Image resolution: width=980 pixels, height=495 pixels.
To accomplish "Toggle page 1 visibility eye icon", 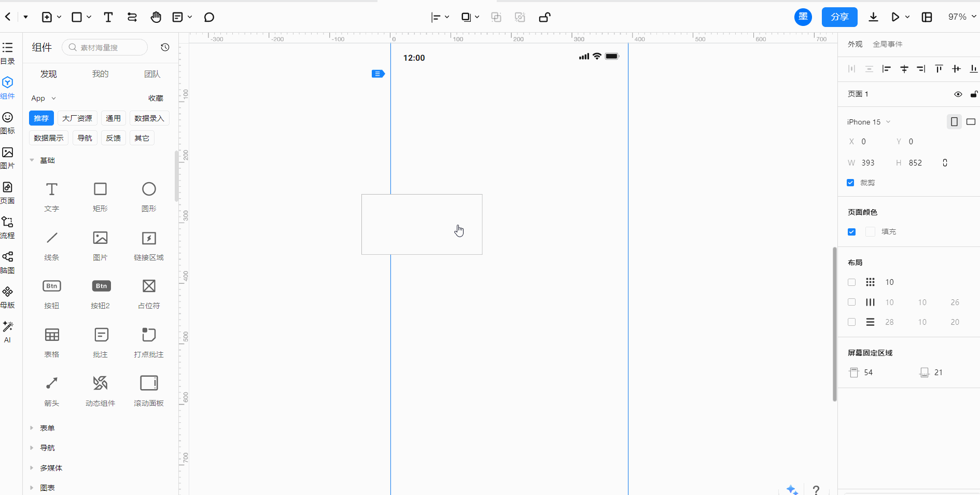I will click(x=958, y=94).
